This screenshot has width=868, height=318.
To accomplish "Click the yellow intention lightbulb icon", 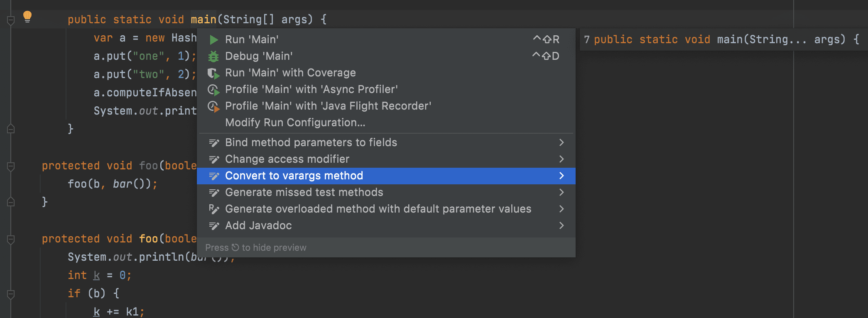I will (27, 17).
